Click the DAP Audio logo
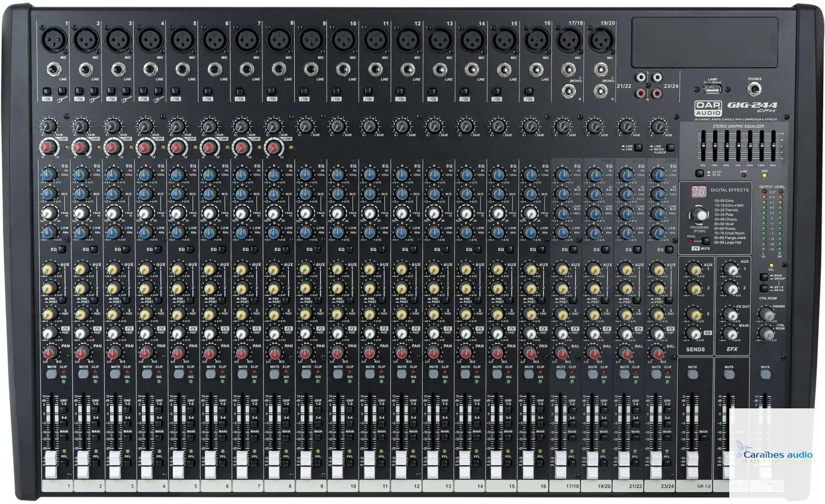 708,108
